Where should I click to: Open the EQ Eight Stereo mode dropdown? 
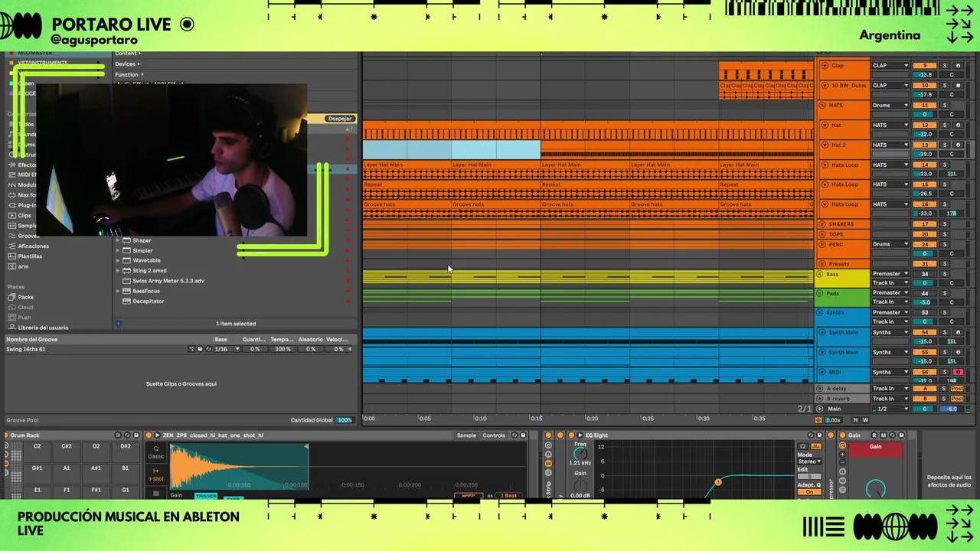809,461
